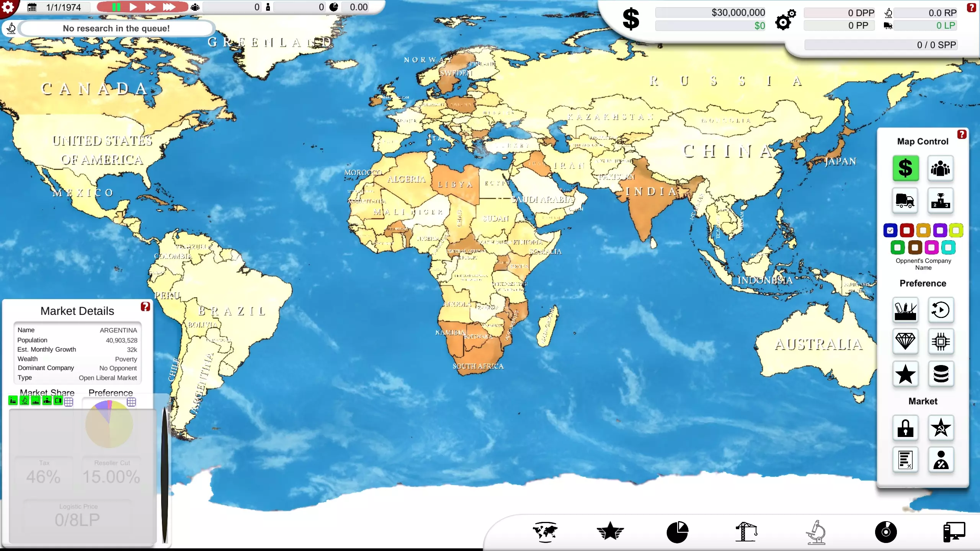Open Market Details help question mark
Screen dimensions: 980x551
[145, 306]
